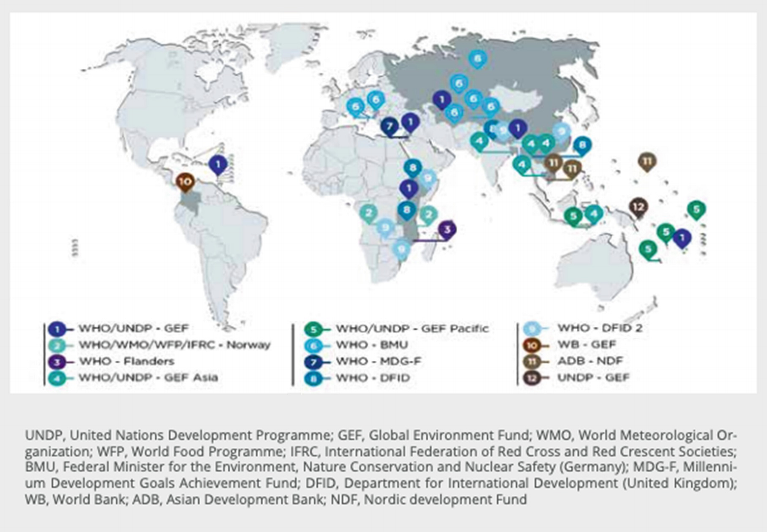Click the dark blue number 7 map marker

(389, 126)
